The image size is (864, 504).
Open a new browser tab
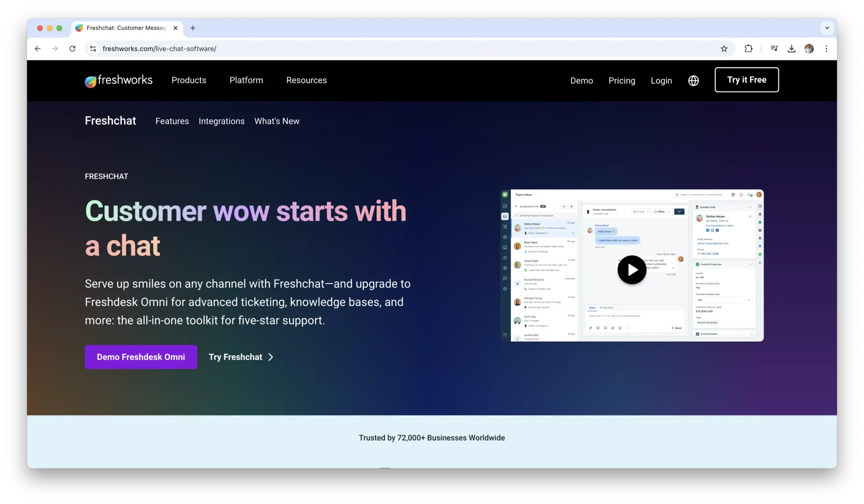tap(192, 28)
